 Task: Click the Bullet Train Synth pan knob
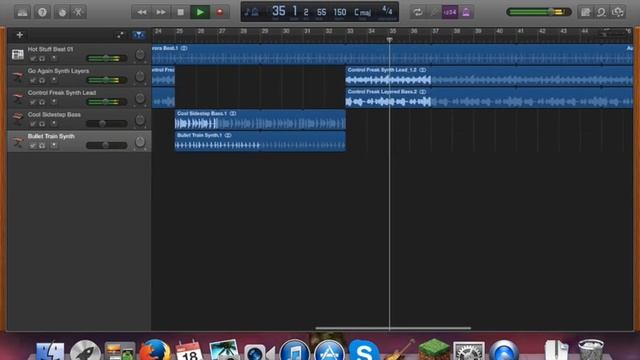coord(140,142)
